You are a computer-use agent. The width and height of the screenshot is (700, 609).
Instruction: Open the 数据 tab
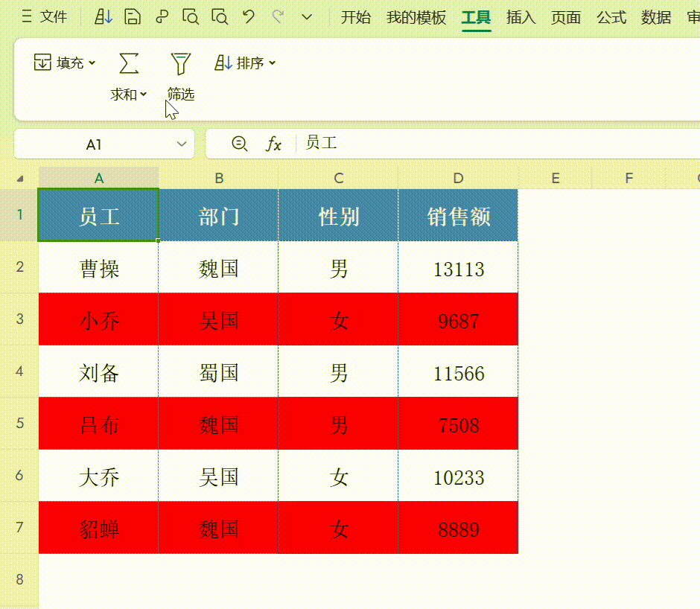(656, 17)
